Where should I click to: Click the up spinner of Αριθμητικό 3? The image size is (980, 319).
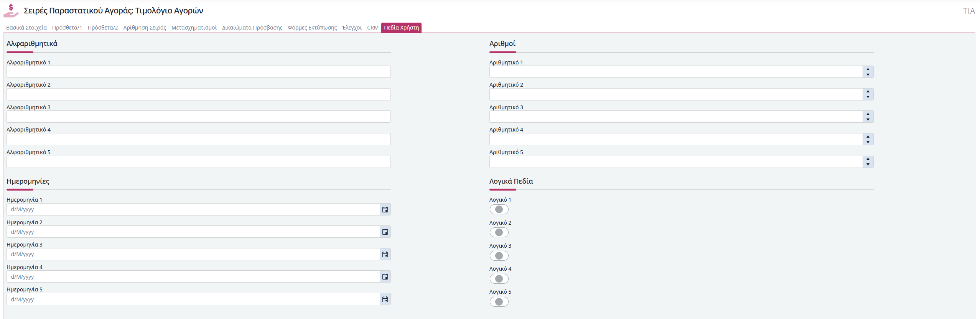coord(868,114)
